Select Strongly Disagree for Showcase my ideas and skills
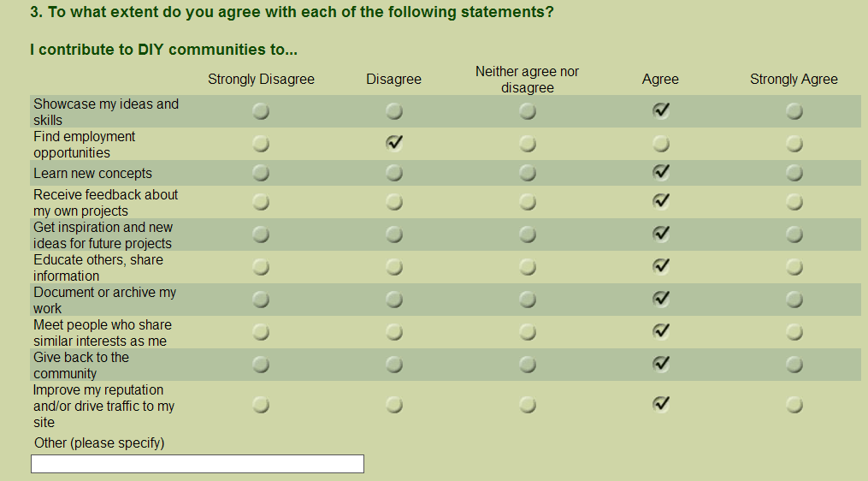The width and height of the screenshot is (868, 481). [x=261, y=111]
